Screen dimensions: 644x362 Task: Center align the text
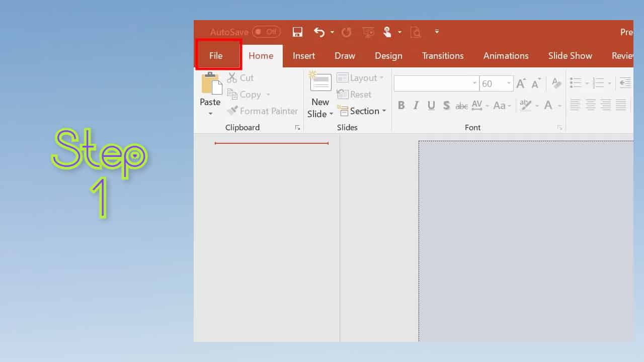coord(591,105)
